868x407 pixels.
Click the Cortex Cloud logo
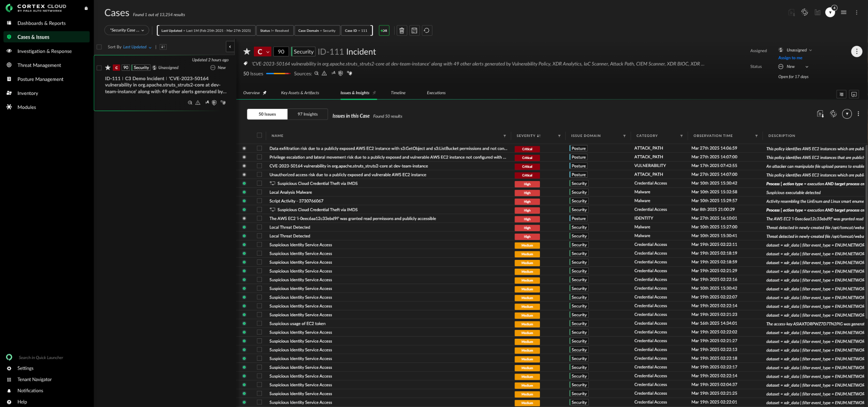tap(36, 8)
